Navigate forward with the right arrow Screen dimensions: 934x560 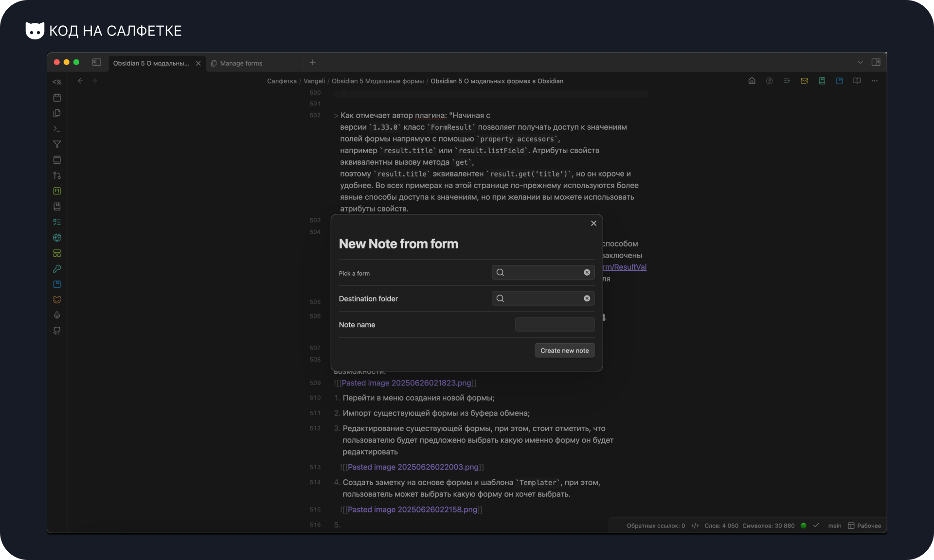click(x=94, y=81)
